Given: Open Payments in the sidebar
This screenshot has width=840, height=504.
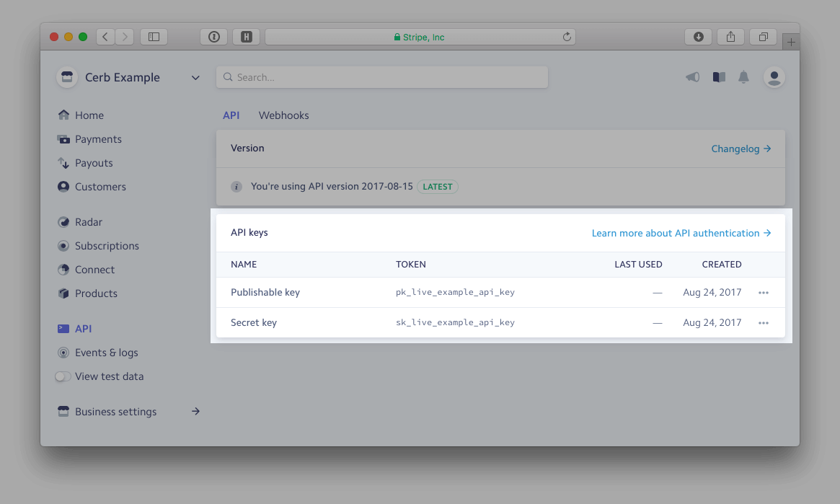Looking at the screenshot, I should (98, 139).
